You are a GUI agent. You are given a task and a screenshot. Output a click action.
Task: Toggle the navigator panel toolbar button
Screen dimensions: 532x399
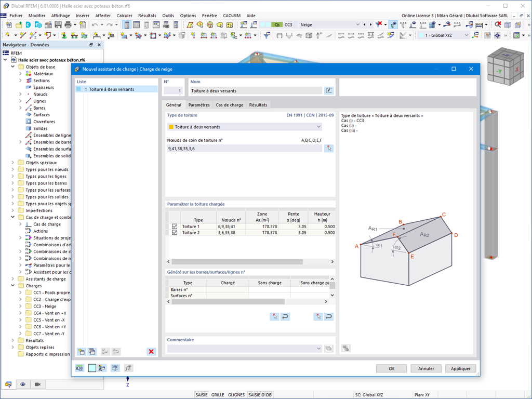tap(127, 25)
